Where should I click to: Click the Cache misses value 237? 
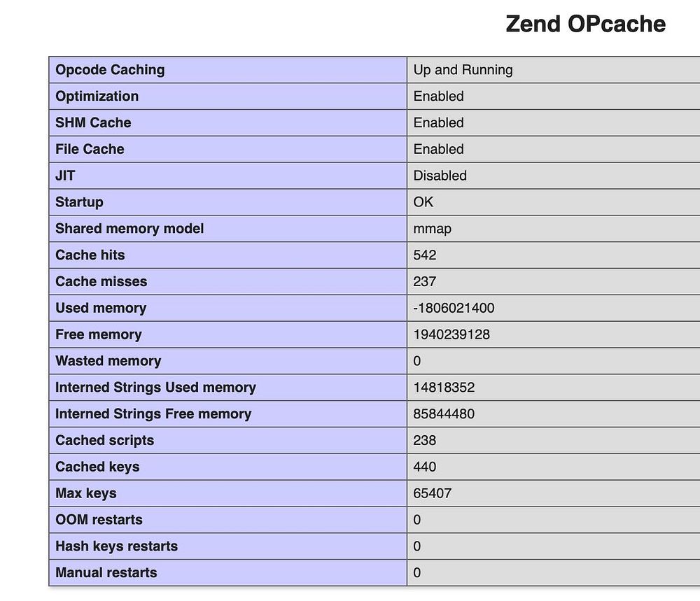point(425,281)
